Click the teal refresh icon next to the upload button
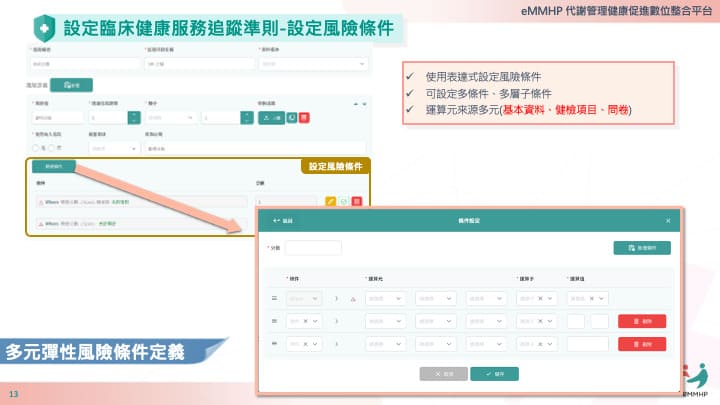 pyautogui.click(x=291, y=117)
